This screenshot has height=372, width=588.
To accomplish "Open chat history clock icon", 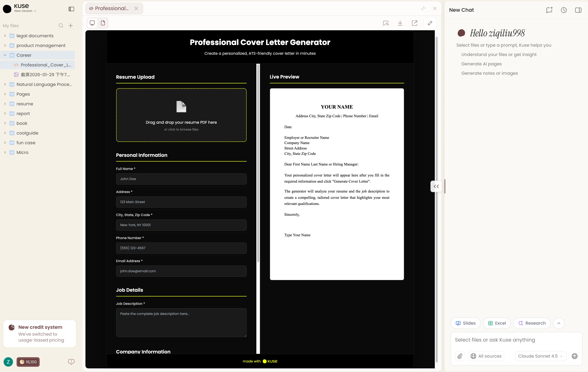I will [564, 10].
